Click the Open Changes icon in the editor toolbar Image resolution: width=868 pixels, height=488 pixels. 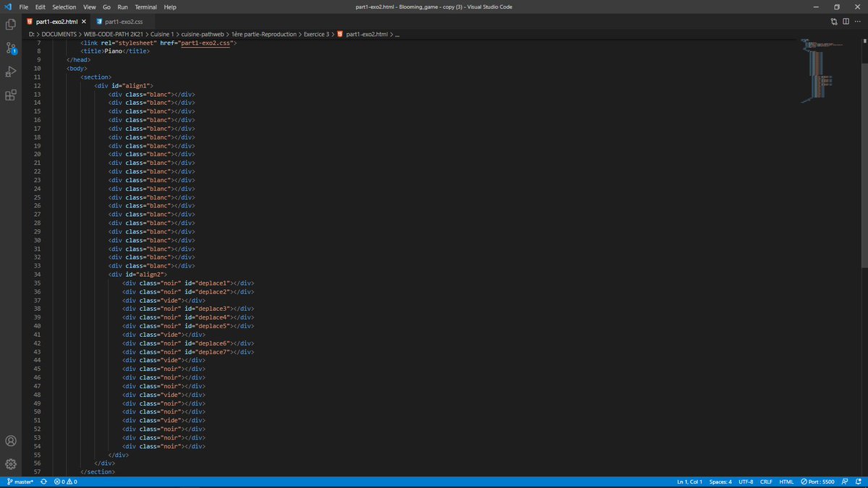tap(835, 22)
